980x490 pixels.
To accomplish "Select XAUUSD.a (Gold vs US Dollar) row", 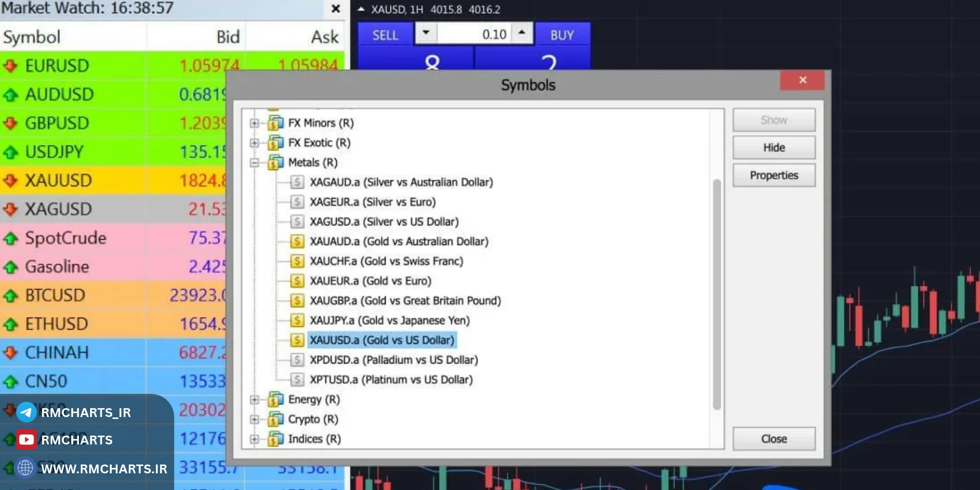I will 382,340.
